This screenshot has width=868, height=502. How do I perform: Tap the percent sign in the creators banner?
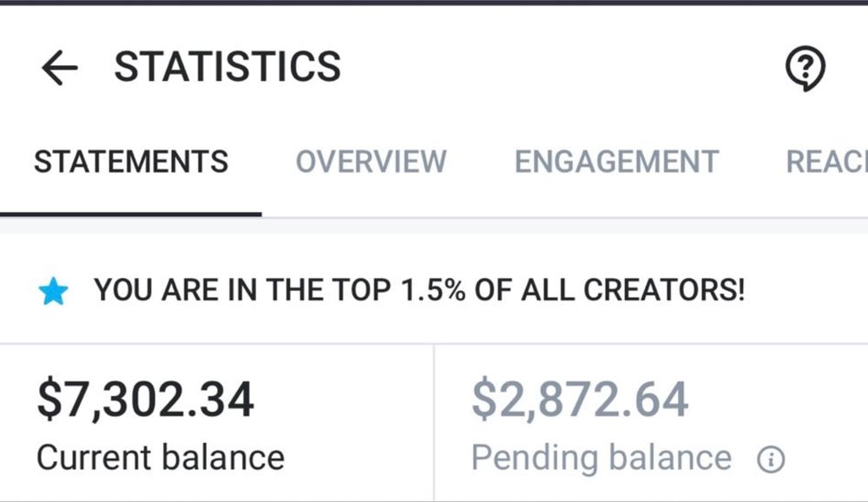[455, 290]
